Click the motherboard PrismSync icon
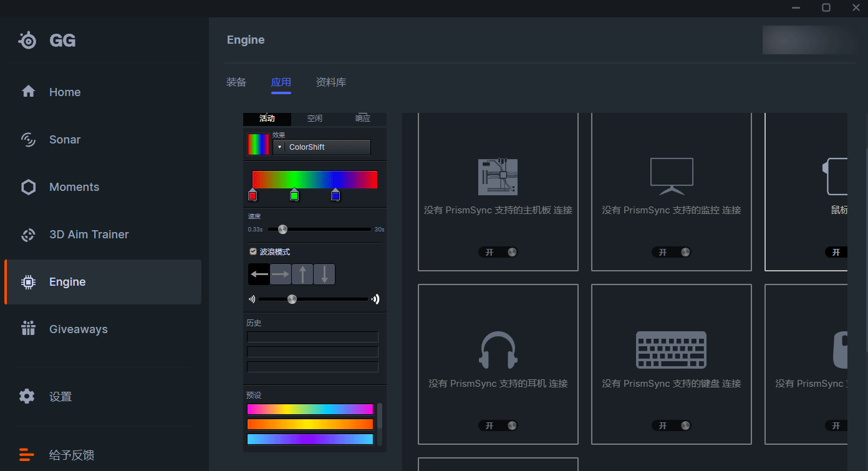 click(498, 177)
